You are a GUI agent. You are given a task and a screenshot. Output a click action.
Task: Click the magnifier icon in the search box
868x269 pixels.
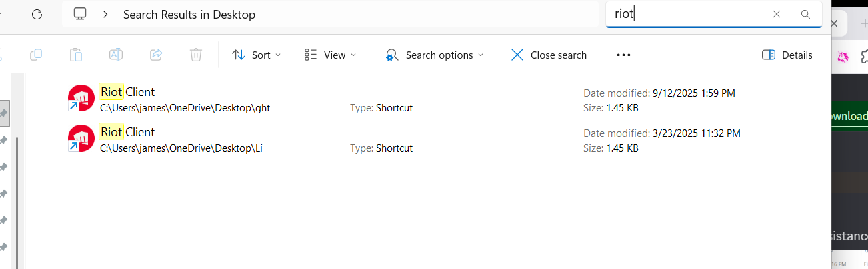[805, 14]
